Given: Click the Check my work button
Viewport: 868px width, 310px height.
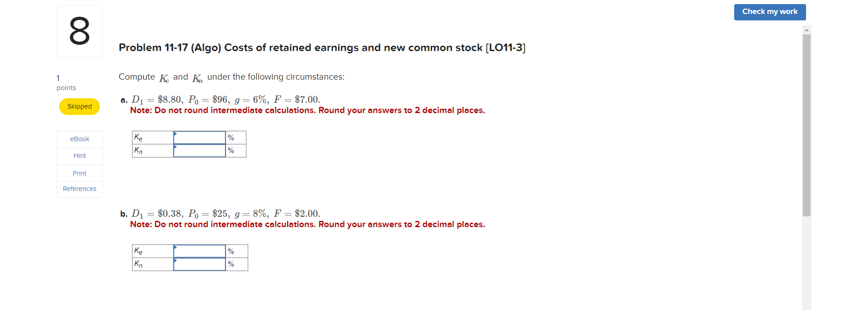Looking at the screenshot, I should [769, 12].
